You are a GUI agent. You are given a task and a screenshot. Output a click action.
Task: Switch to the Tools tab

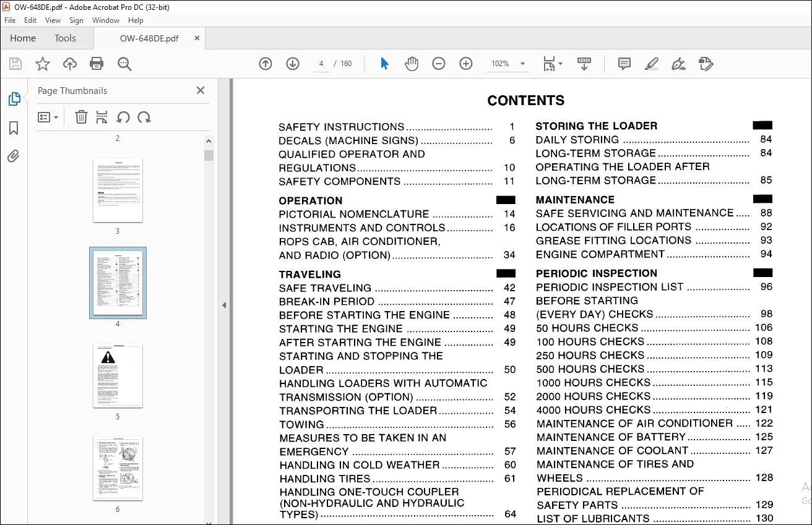[x=65, y=38]
